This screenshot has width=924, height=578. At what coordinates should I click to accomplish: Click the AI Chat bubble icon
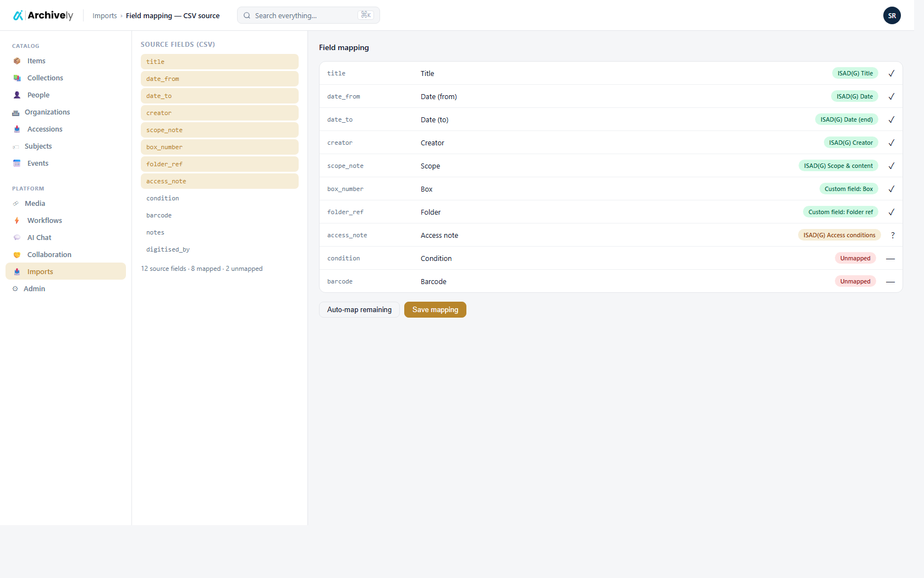click(17, 238)
